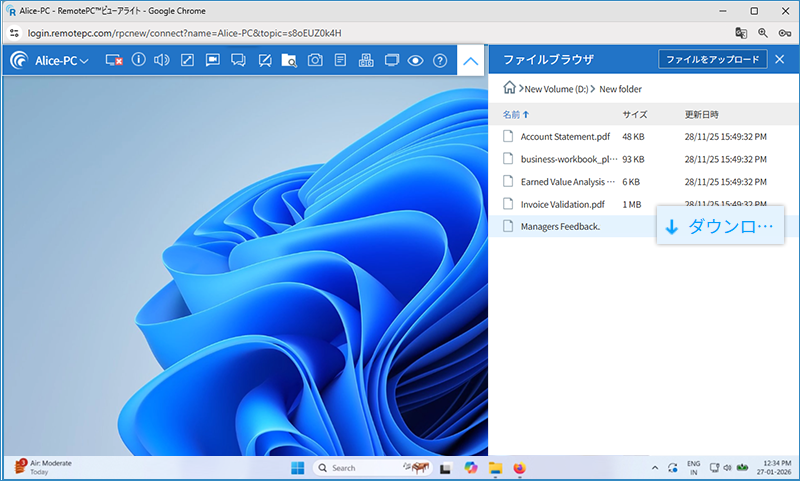Click the keyboard shortcuts blocks icon
This screenshot has height=481, width=800.
366,61
